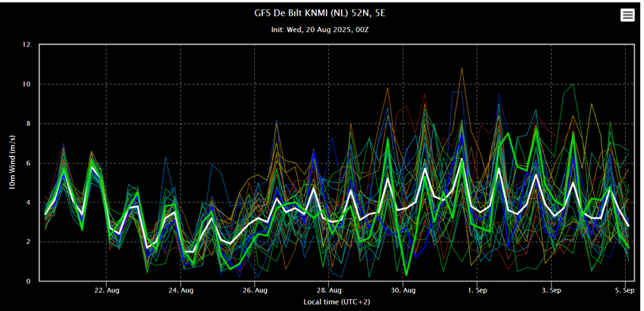This screenshot has height=311, width=644.
Task: Click the 12 value on wind axis
Action: click(26, 45)
